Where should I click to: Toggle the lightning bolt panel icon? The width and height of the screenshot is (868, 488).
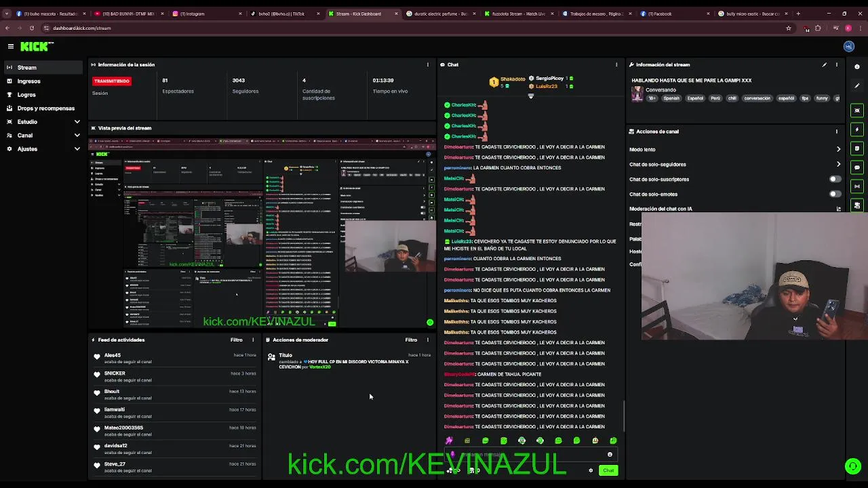pos(858,129)
